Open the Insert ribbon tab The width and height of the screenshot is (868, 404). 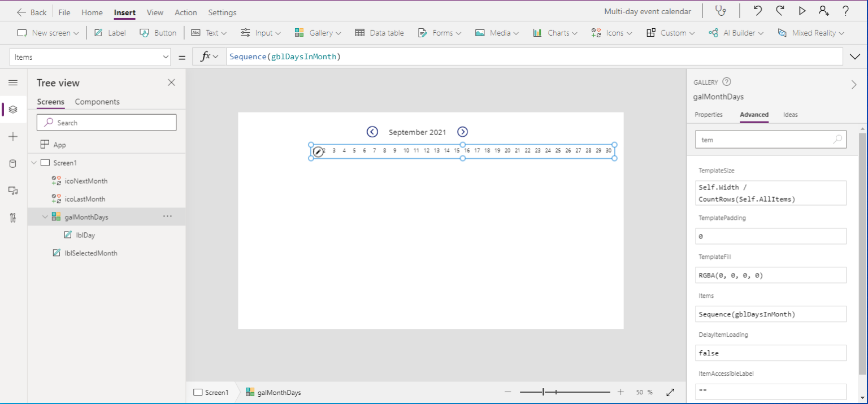click(x=124, y=12)
